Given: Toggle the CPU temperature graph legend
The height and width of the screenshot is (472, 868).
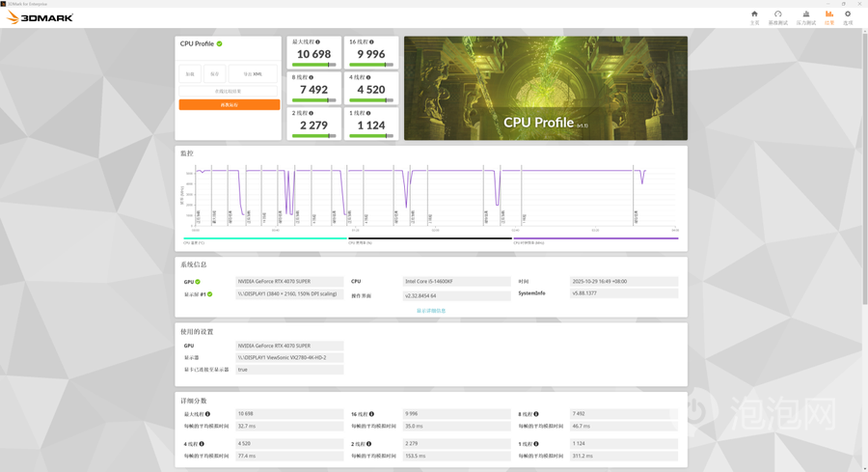Looking at the screenshot, I should [264, 238].
